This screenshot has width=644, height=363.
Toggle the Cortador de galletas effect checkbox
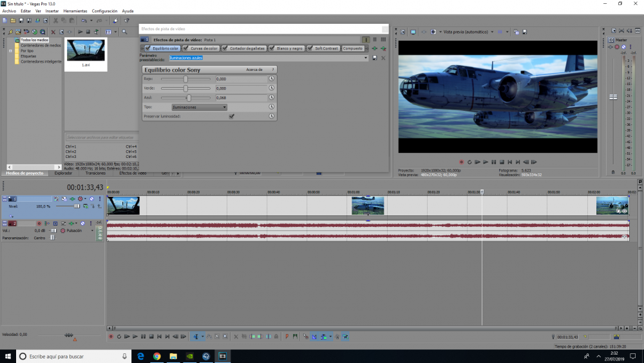click(x=225, y=48)
